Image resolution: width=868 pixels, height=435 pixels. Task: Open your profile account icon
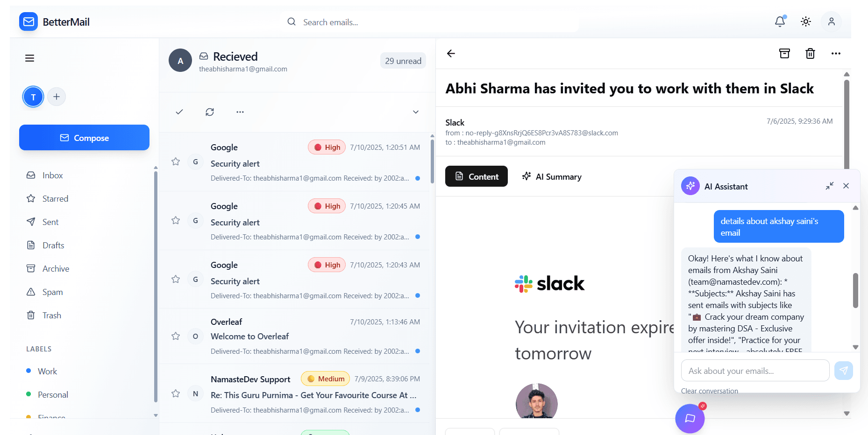coord(832,21)
